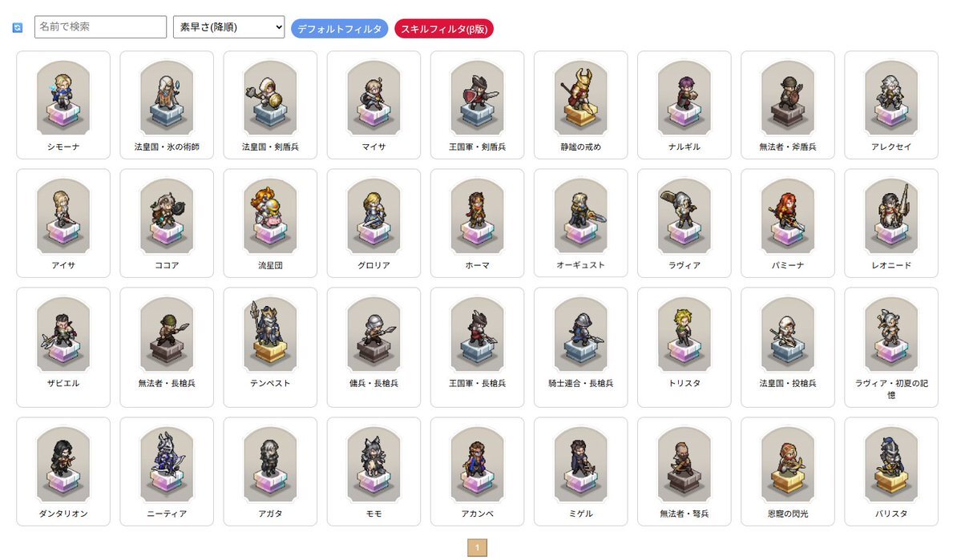Click the パミーナ character card
Screen dimensions: 961x560
pos(788,223)
